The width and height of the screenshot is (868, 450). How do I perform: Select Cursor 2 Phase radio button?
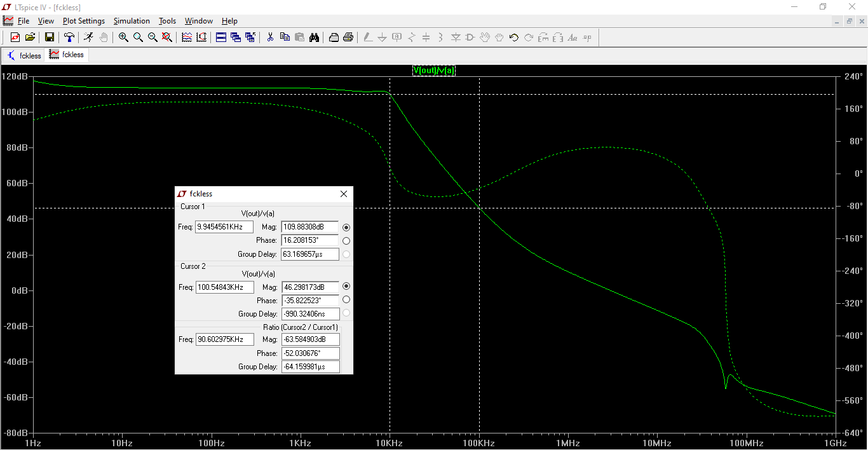click(346, 300)
